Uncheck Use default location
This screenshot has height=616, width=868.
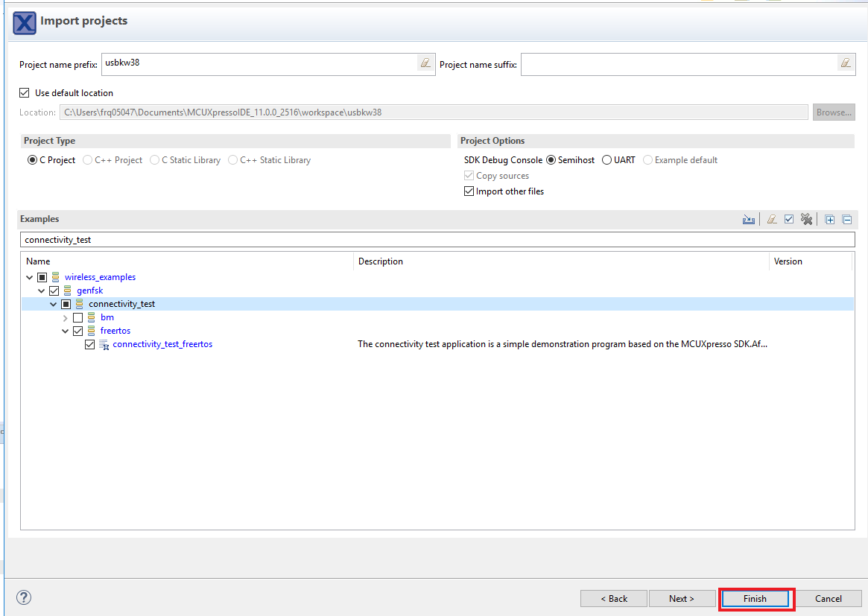coord(25,93)
